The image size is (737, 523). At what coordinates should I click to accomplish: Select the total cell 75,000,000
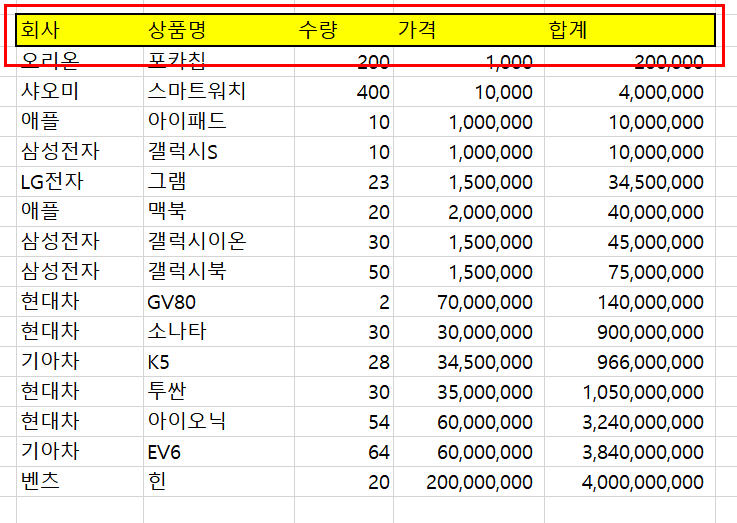tap(629, 272)
